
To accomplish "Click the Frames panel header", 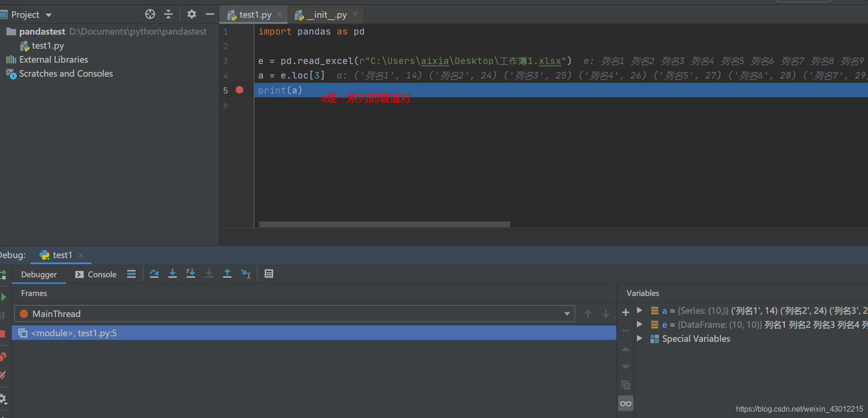I will click(x=34, y=293).
